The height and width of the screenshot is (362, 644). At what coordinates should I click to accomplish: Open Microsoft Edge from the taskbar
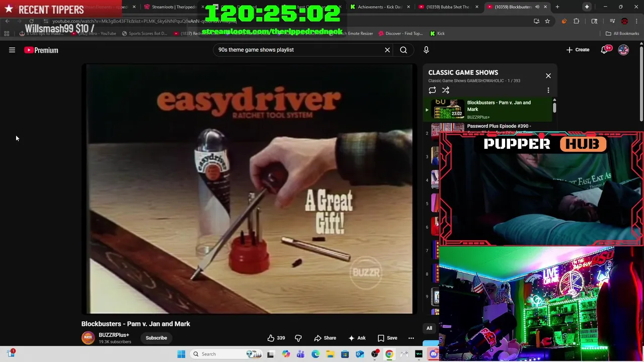[x=315, y=354]
